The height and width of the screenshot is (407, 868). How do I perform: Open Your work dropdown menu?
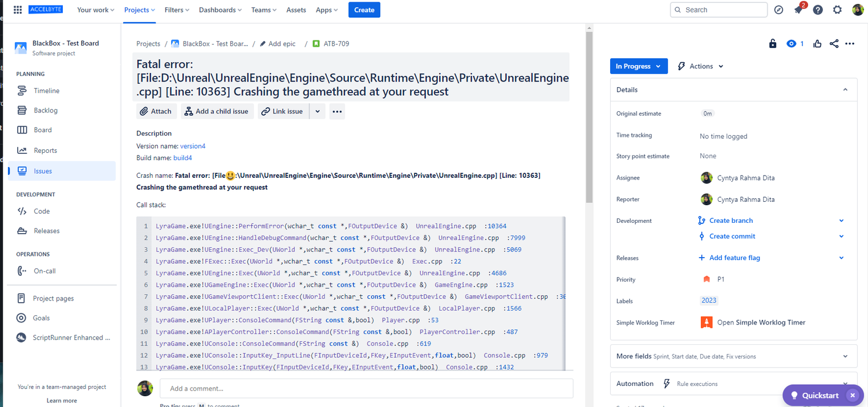(x=95, y=10)
